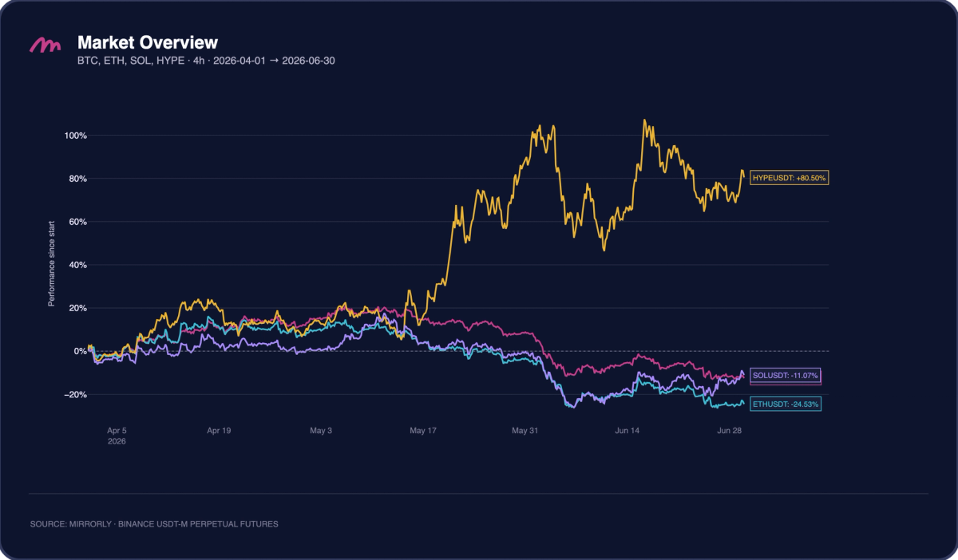Screen dimensions: 958x560
Task: Click the 0% y-axis tick label
Action: pos(81,351)
